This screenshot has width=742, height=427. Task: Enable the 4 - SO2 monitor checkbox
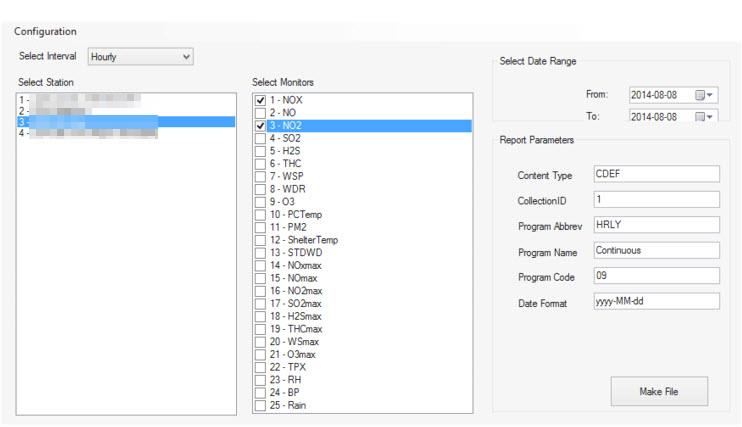tap(261, 139)
